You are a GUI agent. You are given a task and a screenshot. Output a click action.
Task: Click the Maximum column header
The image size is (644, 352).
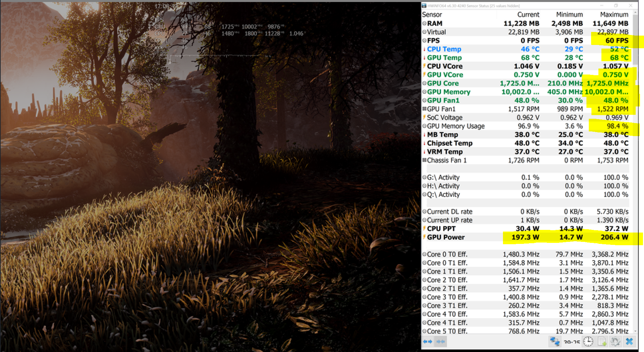coord(614,15)
